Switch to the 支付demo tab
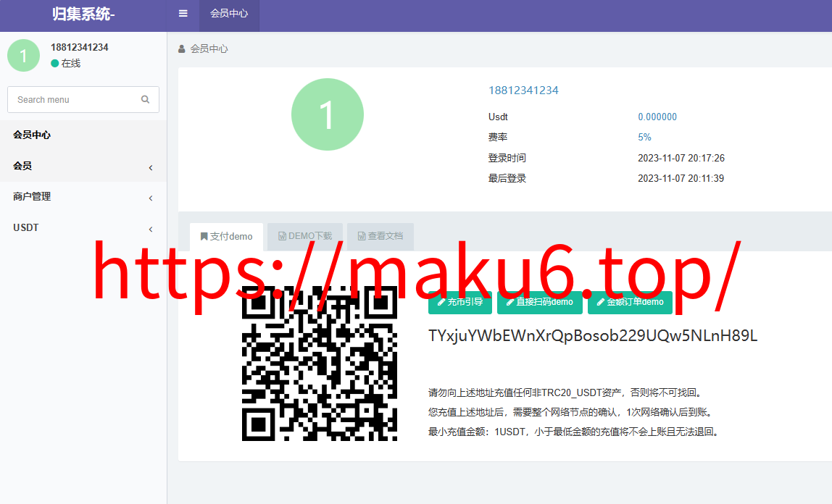 click(227, 236)
